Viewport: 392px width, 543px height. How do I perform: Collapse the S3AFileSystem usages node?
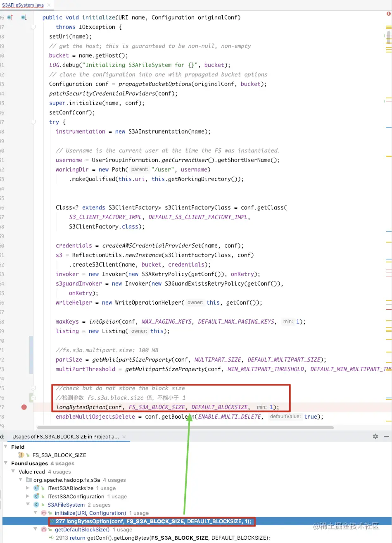[28, 505]
